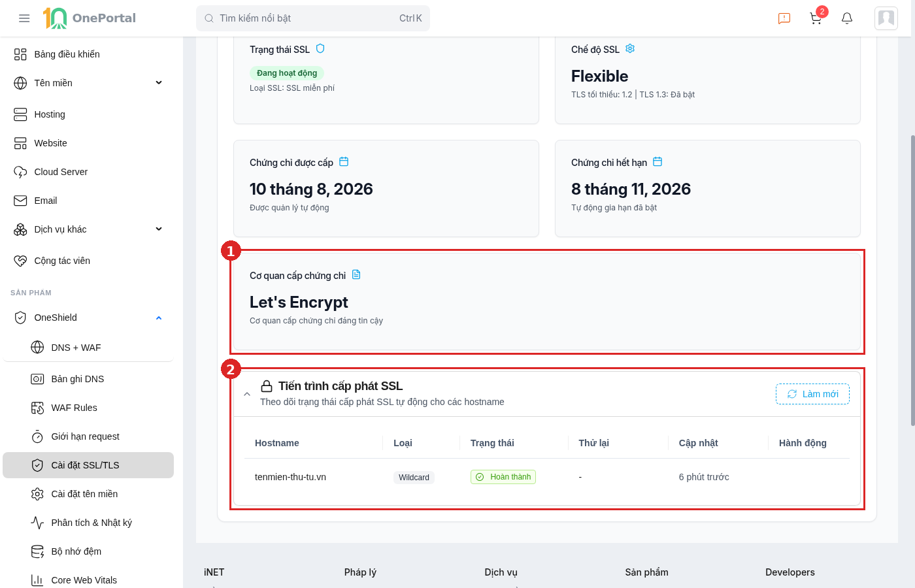
Task: Click the Flexible SSL mode value
Action: pos(599,76)
